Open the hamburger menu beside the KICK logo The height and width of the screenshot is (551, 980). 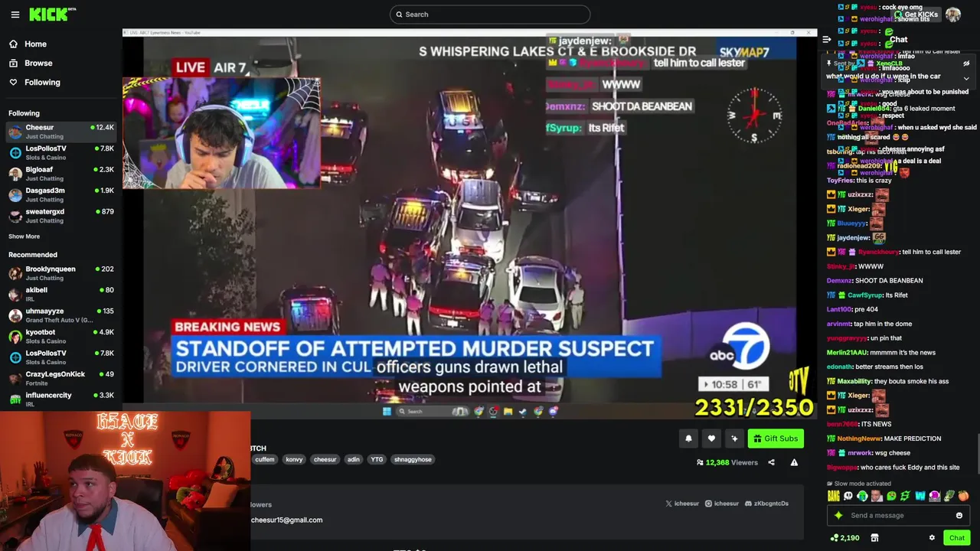[15, 15]
